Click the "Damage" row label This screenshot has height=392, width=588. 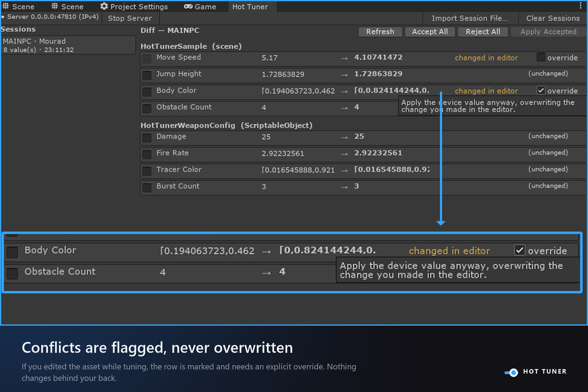171,136
